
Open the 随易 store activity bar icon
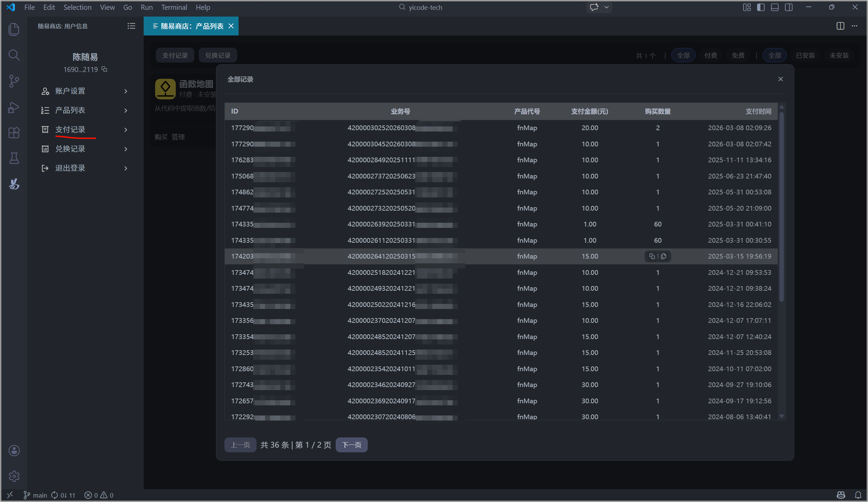[14, 184]
